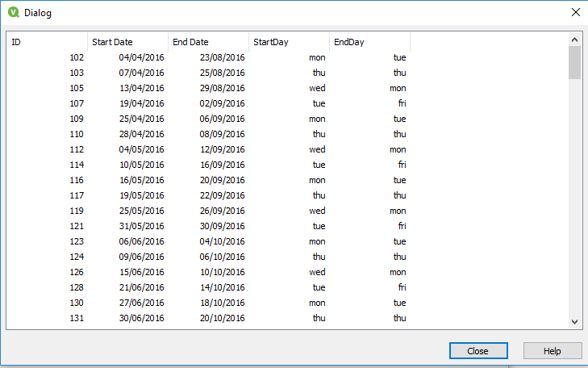Screen dimensions: 588x368
Task: Click end date 02/09/2016
Action: click(x=223, y=103)
